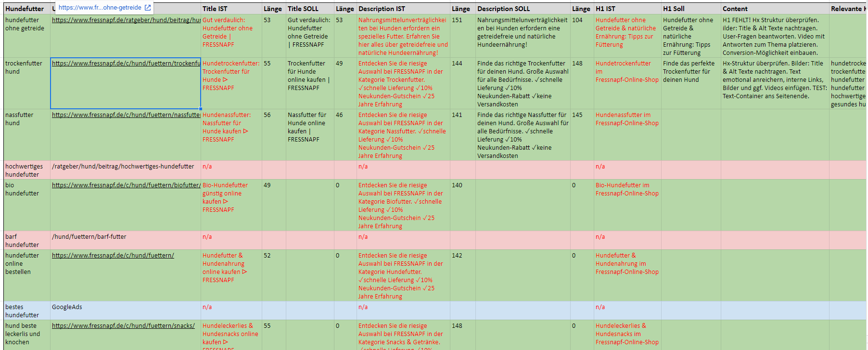This screenshot has height=350, width=868.
Task: Select Content cell starting 'H1 FEHLT! Hx Struktur'
Action: tap(775, 36)
